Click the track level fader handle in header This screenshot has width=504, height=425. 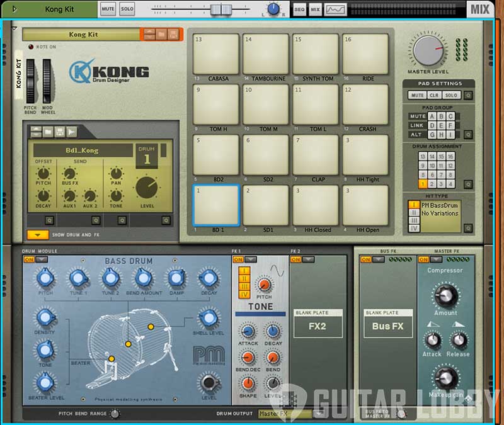point(221,9)
